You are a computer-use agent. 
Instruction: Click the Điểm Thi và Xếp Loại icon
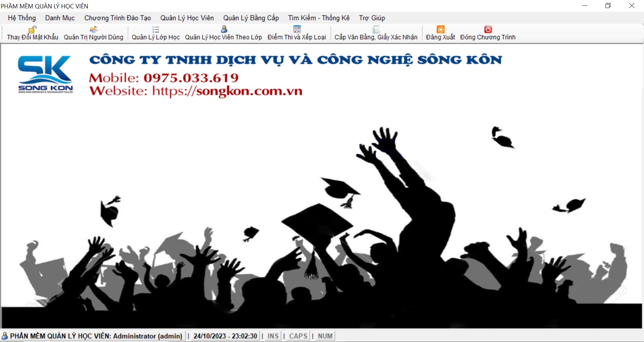click(297, 29)
